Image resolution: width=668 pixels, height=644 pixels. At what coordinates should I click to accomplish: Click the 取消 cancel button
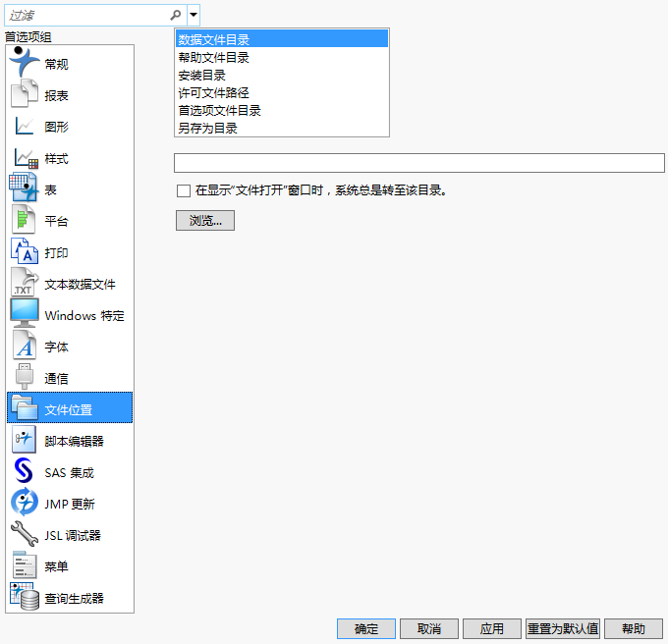coord(429,628)
